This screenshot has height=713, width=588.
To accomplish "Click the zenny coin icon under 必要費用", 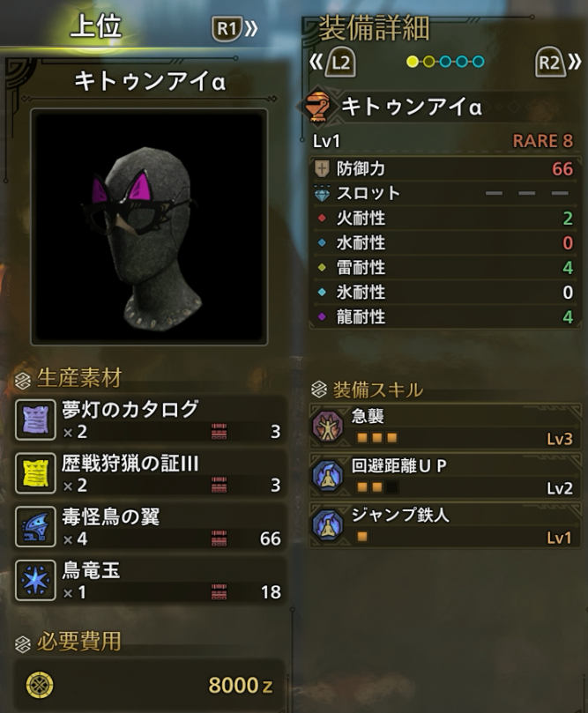I will 40,686.
